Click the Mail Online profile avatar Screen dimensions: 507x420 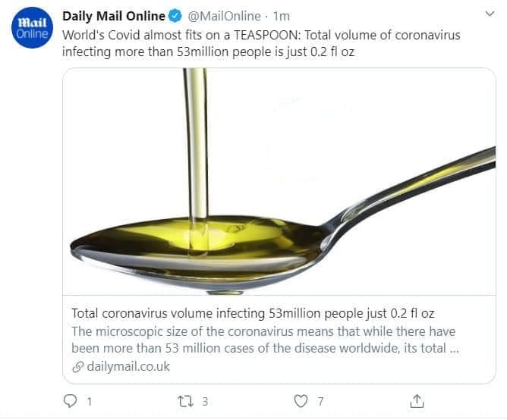(32, 30)
